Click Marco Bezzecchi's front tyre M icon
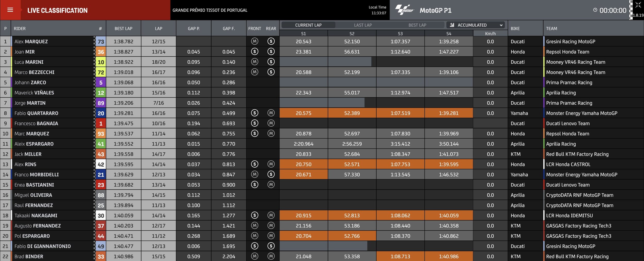 [x=255, y=72]
